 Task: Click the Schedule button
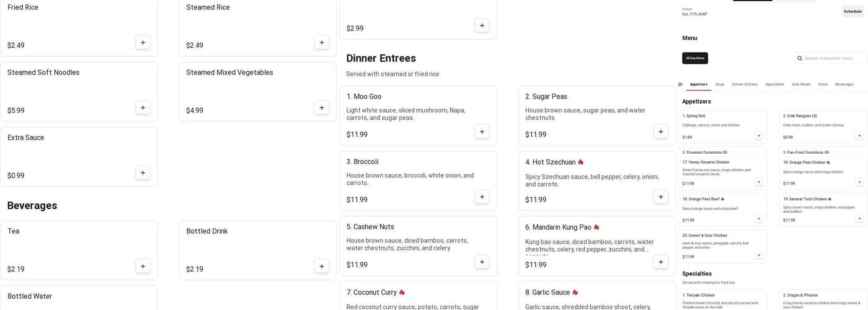[852, 11]
